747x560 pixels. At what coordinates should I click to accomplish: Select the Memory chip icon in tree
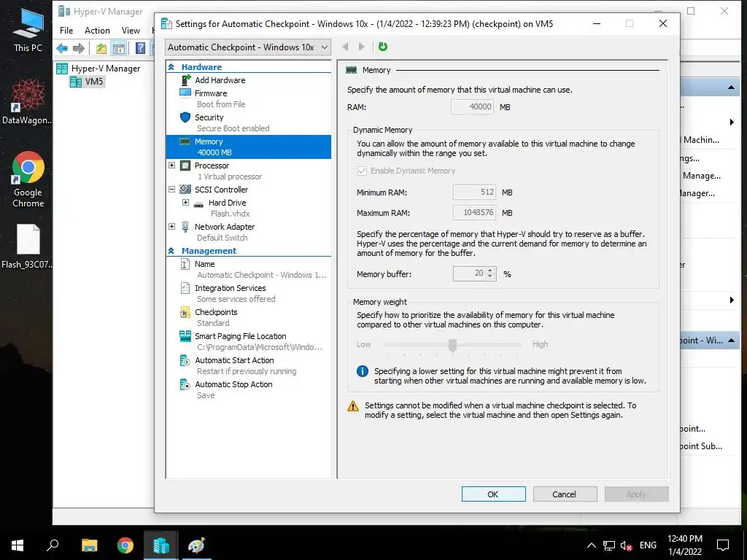185,141
